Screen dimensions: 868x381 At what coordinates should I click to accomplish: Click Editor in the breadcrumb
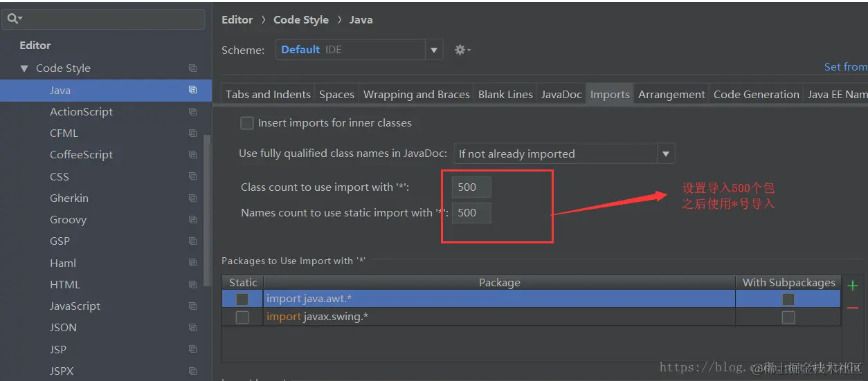(237, 20)
